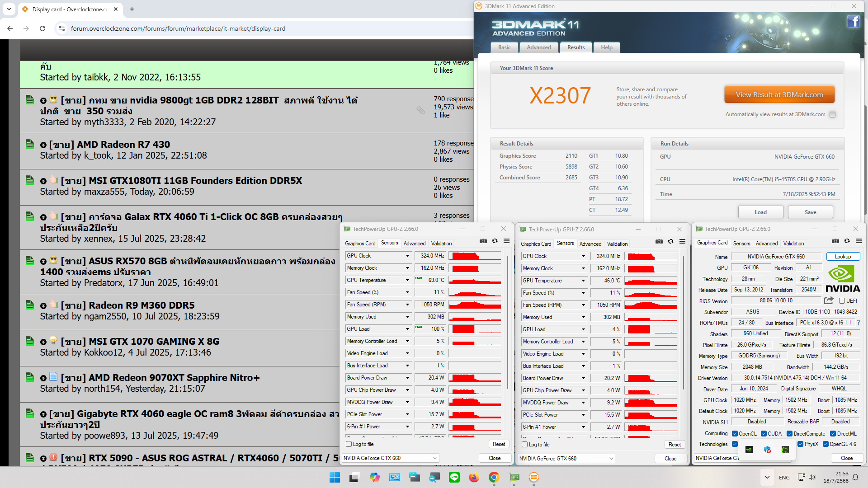This screenshot has width=868, height=488.
Task: Open LINE app from taskbar
Action: (x=454, y=477)
